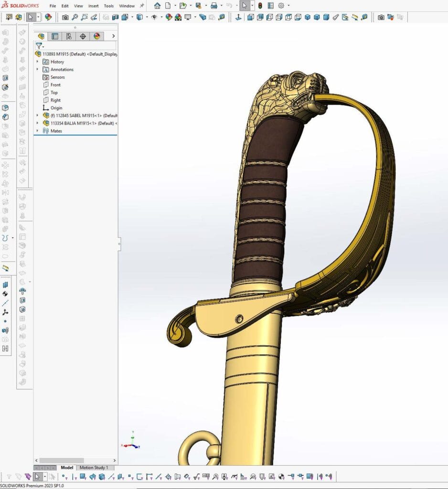
Task: Expand the Annotations folder
Action: click(x=37, y=69)
